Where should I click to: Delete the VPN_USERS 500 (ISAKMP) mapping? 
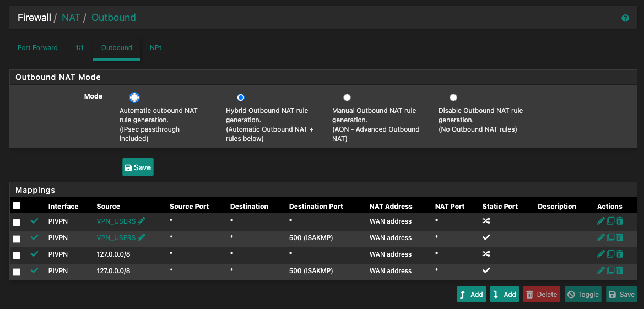pyautogui.click(x=620, y=237)
